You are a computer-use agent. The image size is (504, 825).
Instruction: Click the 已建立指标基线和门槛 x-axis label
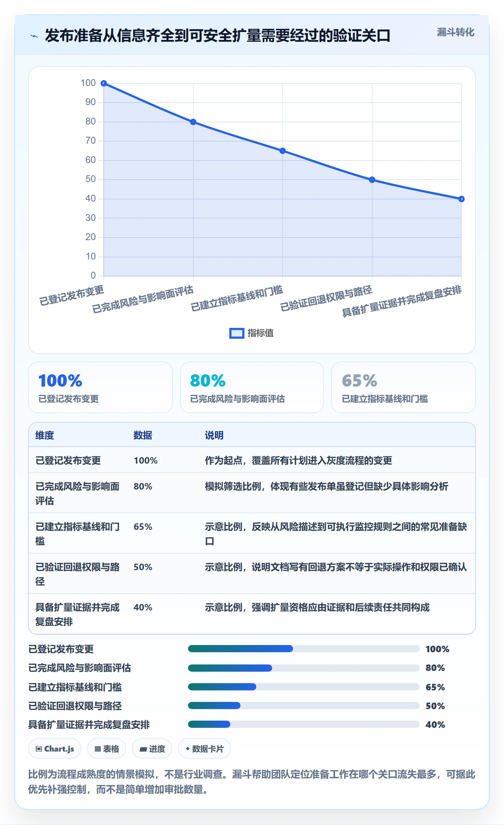click(x=237, y=298)
